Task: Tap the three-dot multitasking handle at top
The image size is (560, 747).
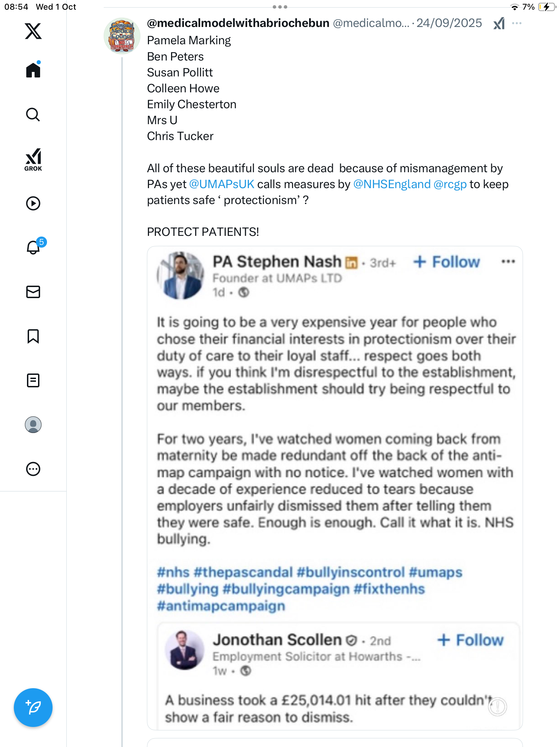Action: (x=280, y=7)
